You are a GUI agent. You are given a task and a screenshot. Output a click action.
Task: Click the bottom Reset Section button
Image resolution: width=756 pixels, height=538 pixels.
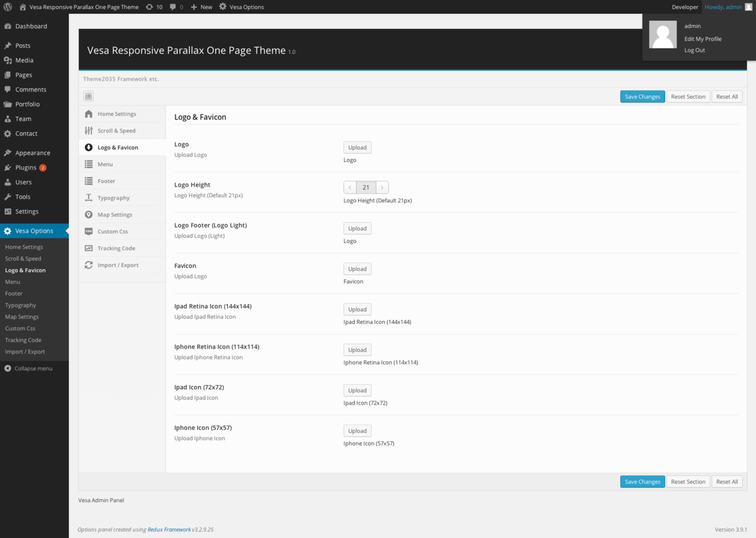pos(688,482)
